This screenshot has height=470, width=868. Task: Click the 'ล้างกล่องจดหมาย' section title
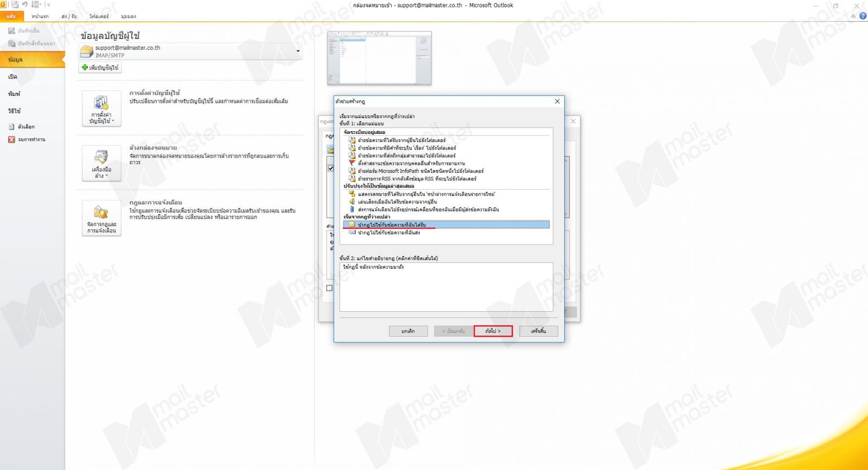tap(153, 147)
